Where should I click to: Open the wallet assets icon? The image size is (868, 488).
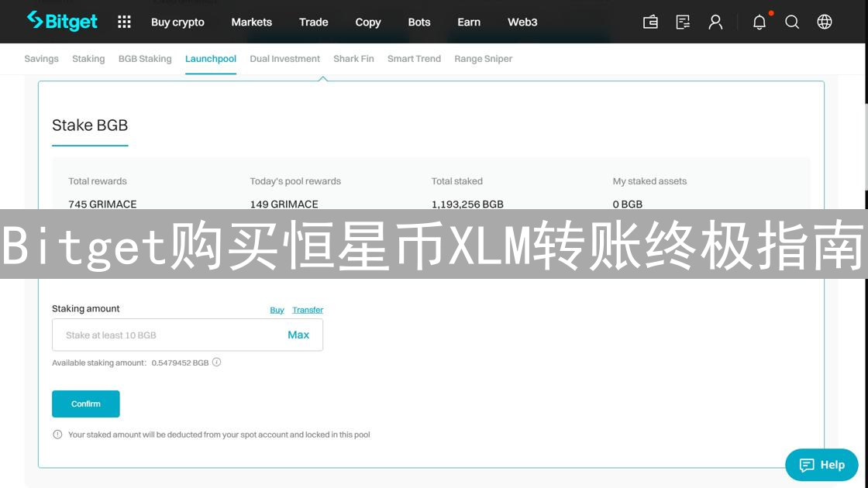pyautogui.click(x=650, y=22)
